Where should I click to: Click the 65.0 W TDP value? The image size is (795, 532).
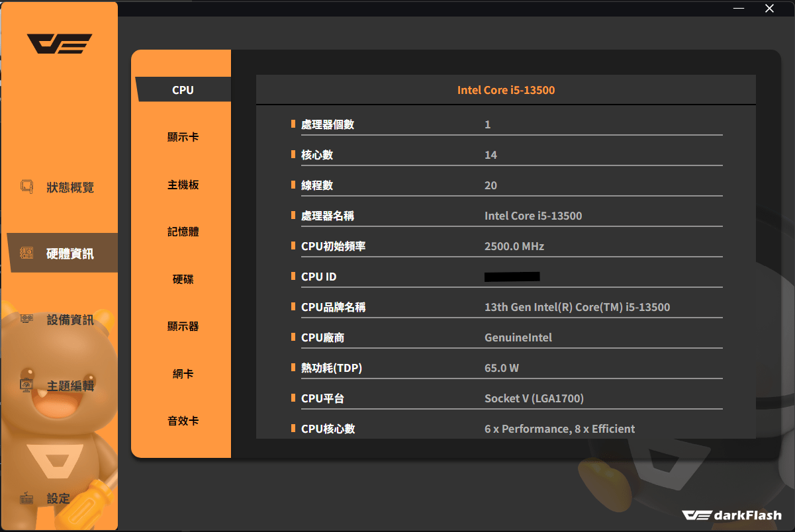point(502,368)
